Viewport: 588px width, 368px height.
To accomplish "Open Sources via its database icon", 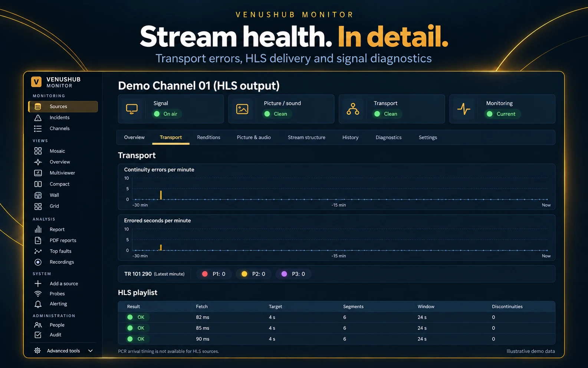I will 38,106.
